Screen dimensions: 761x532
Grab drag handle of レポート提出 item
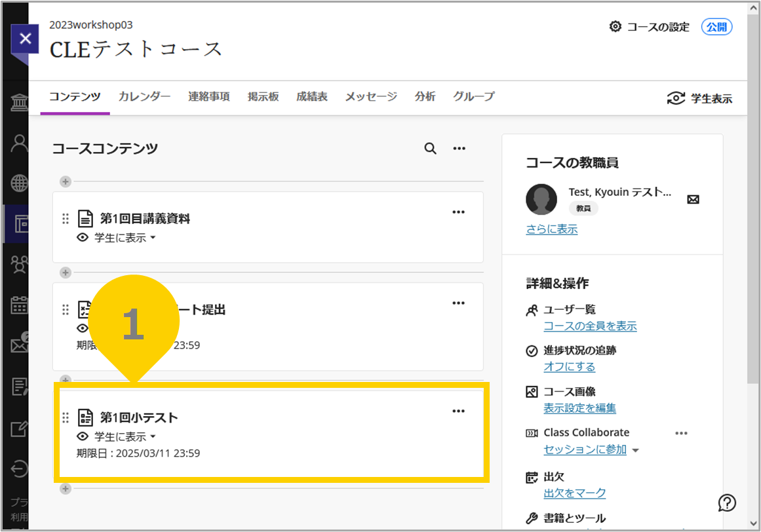tap(66, 310)
